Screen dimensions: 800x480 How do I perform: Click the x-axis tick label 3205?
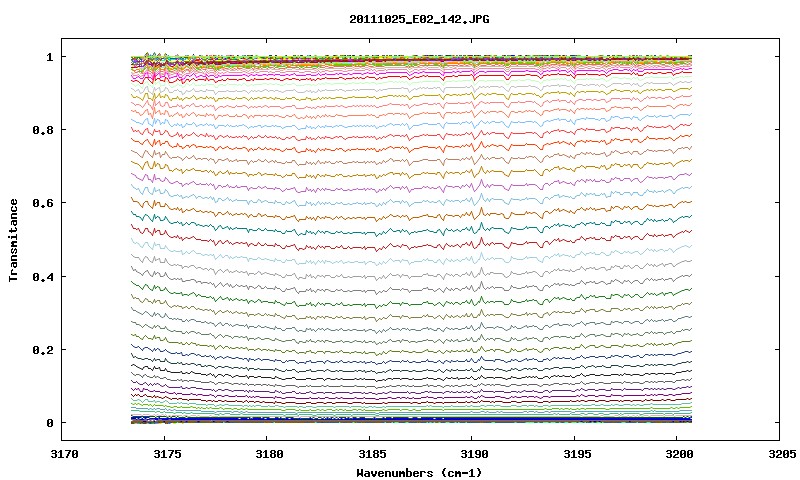(782, 454)
